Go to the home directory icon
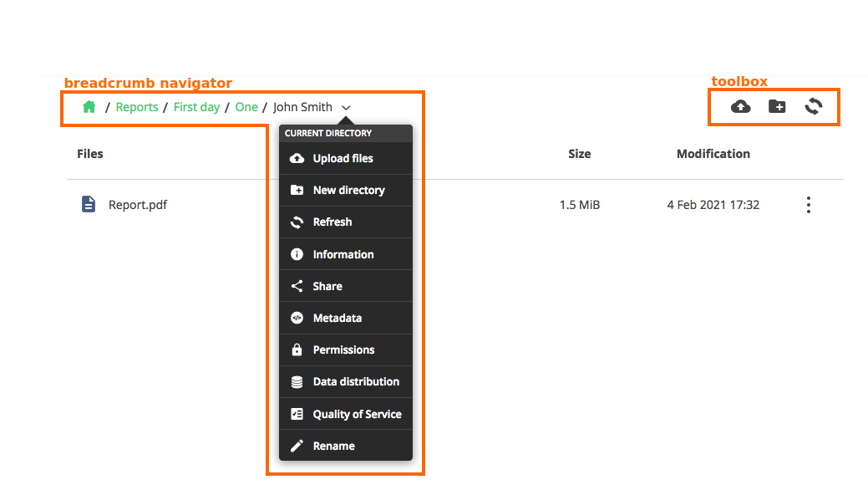 [x=89, y=106]
